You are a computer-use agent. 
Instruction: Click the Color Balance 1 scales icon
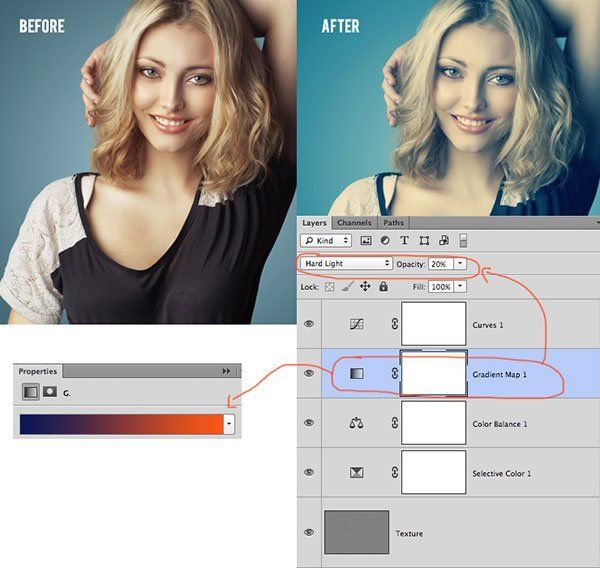pos(357,423)
